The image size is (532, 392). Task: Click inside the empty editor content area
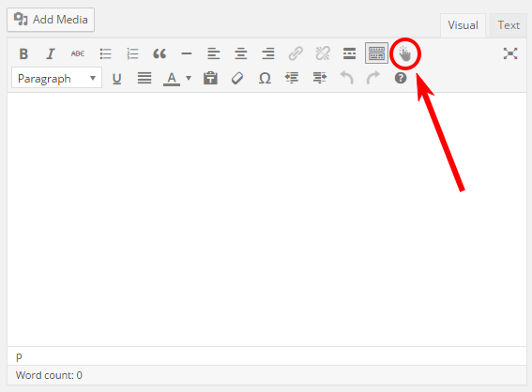(266, 219)
